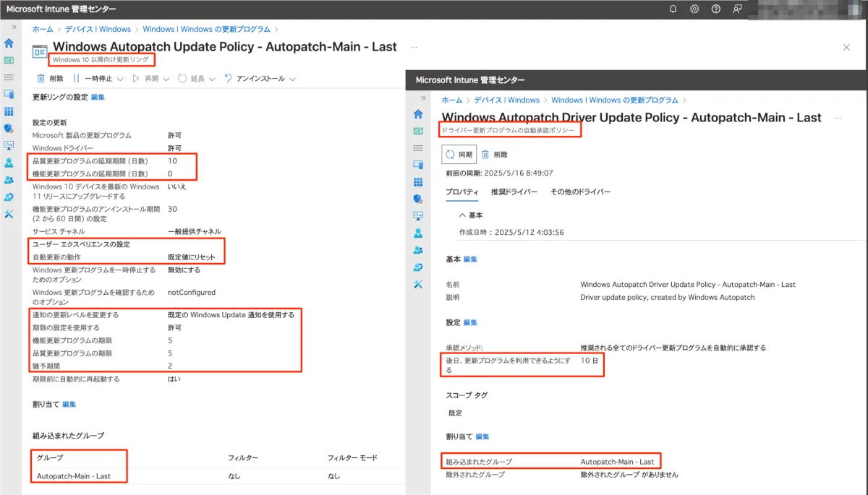Open the settings gear in top bar
The width and height of the screenshot is (868, 495).
pyautogui.click(x=694, y=9)
